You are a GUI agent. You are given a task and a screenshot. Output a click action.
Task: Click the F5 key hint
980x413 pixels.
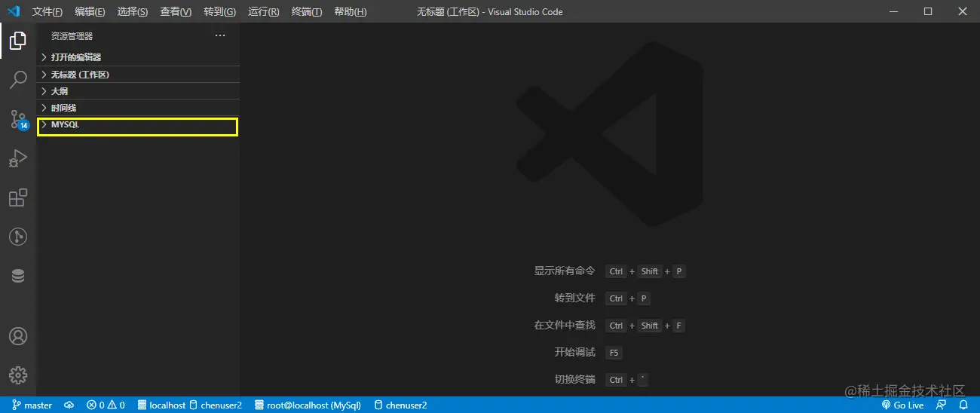(613, 353)
